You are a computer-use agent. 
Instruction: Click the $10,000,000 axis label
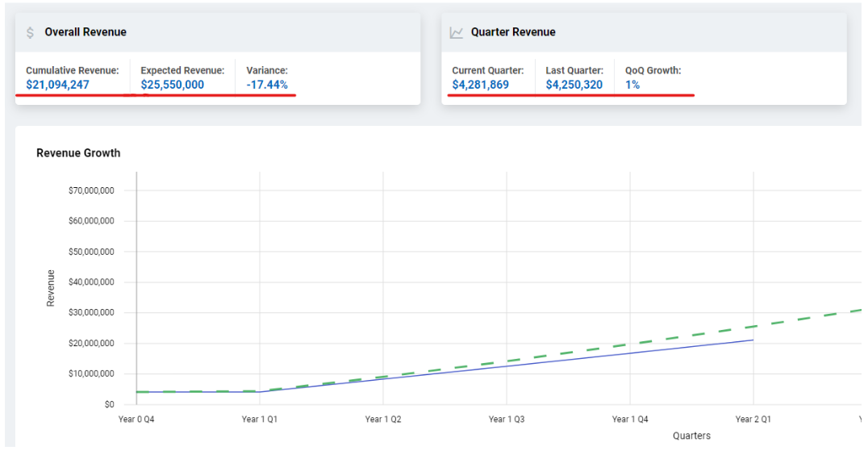click(91, 374)
